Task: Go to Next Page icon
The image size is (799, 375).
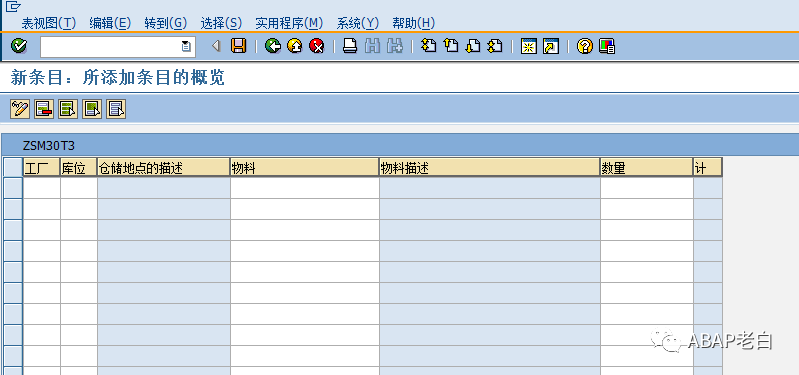Action: pyautogui.click(x=473, y=46)
